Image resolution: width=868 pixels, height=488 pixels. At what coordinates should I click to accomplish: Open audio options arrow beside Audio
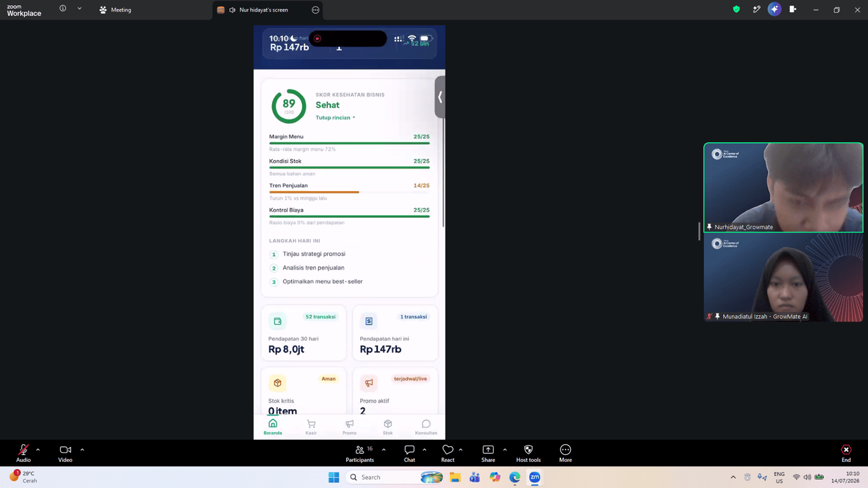click(38, 450)
